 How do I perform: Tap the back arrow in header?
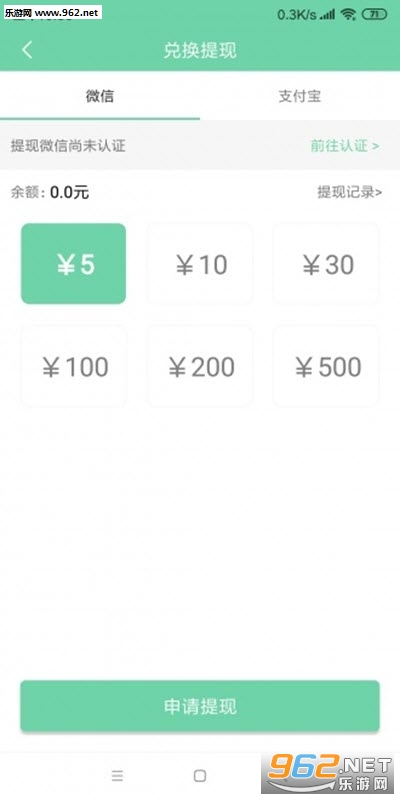27,50
